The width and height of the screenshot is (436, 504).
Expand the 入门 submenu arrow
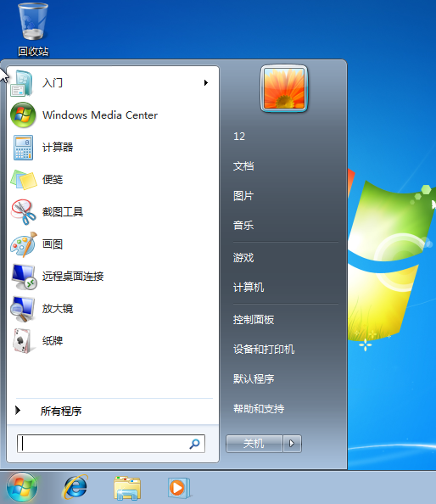[205, 83]
